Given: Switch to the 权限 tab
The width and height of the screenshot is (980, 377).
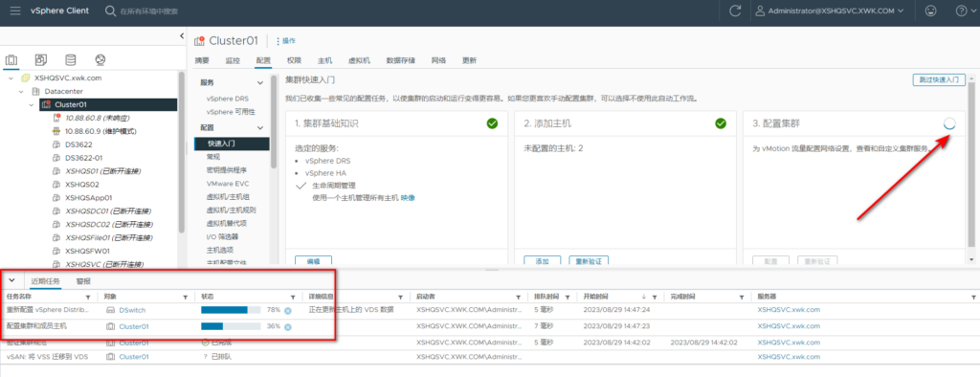Looking at the screenshot, I should coord(295,60).
